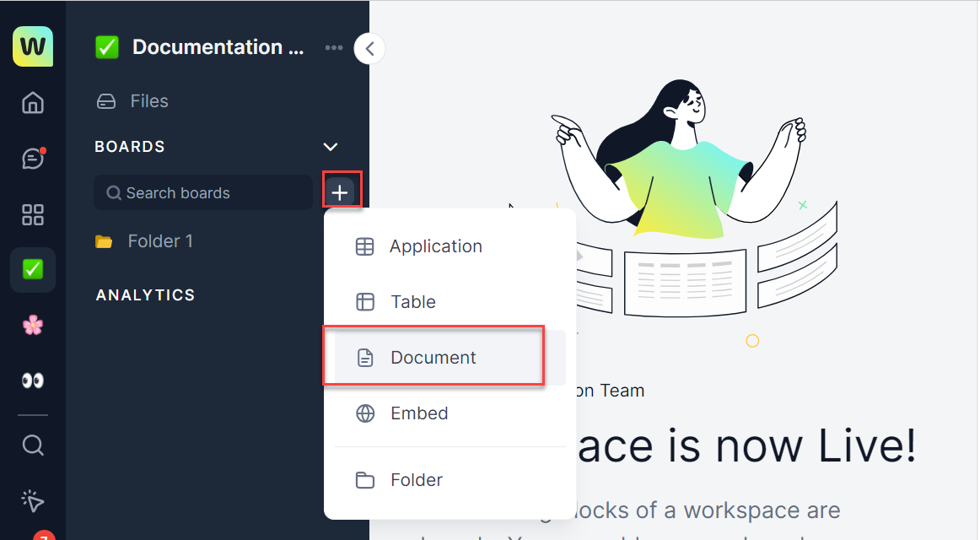Collapse the BOARDS section chevron
The width and height of the screenshot is (980, 540).
tap(331, 147)
